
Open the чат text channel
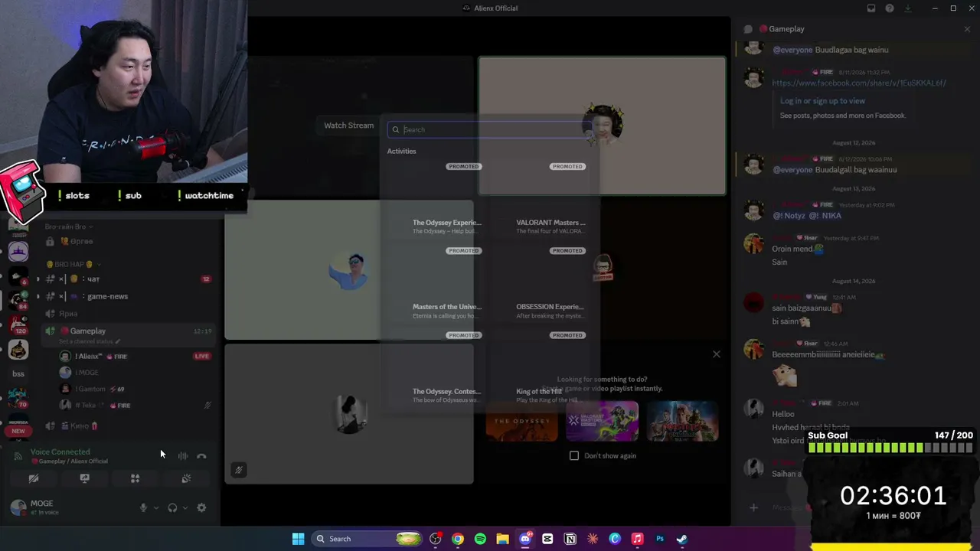pos(127,279)
